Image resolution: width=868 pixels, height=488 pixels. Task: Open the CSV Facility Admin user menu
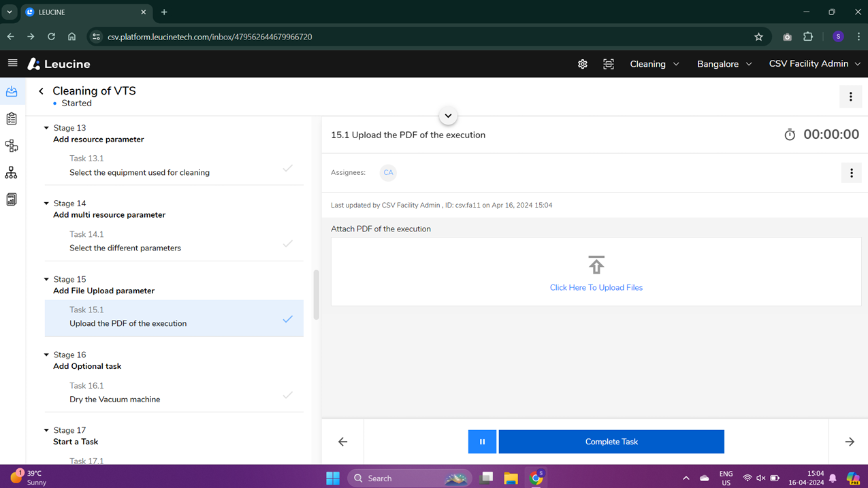point(814,64)
